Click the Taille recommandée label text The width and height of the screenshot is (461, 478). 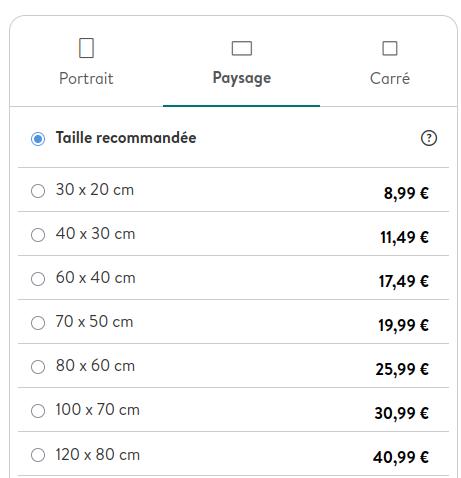click(126, 138)
